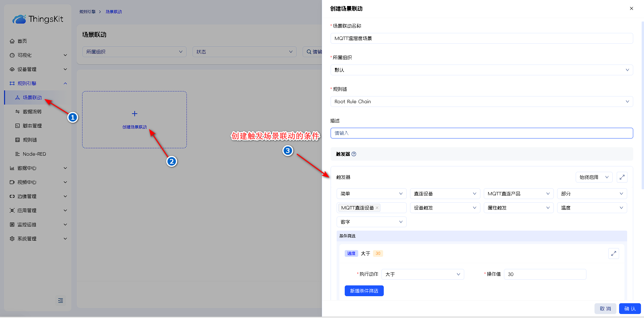
Task: Open the 首页 home menu item
Action: pyautogui.click(x=22, y=41)
